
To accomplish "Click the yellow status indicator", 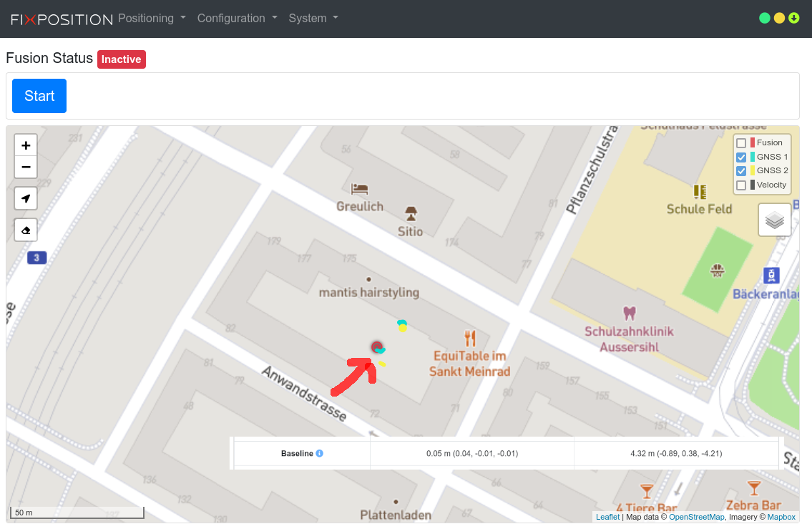I will (779, 19).
